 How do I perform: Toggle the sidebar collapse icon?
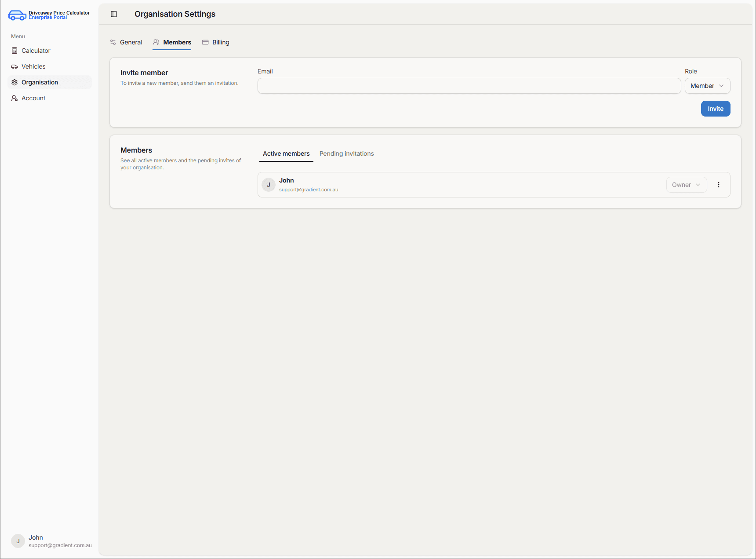(114, 14)
